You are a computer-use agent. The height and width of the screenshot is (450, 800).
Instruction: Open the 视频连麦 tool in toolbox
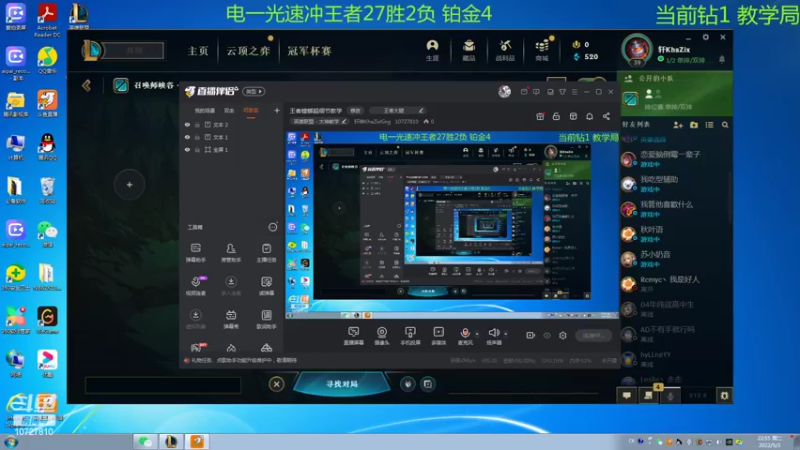[196, 286]
